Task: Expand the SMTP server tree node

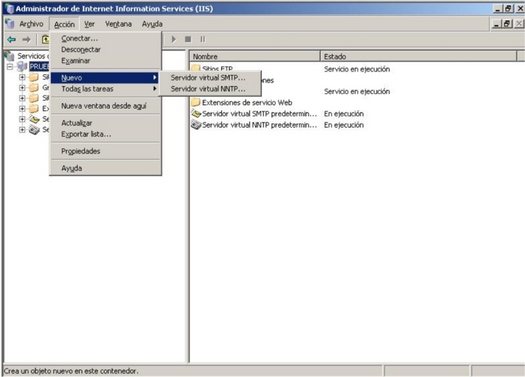Action: point(22,119)
